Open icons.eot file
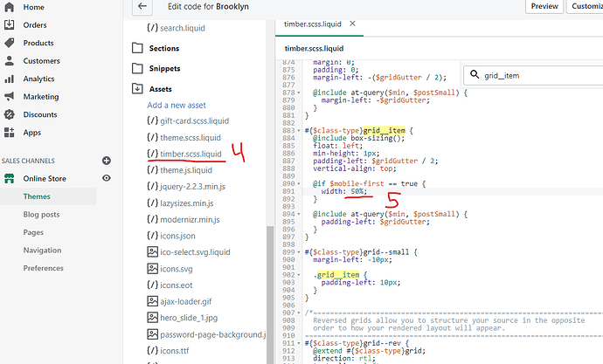This screenshot has width=603, height=364. point(177,285)
